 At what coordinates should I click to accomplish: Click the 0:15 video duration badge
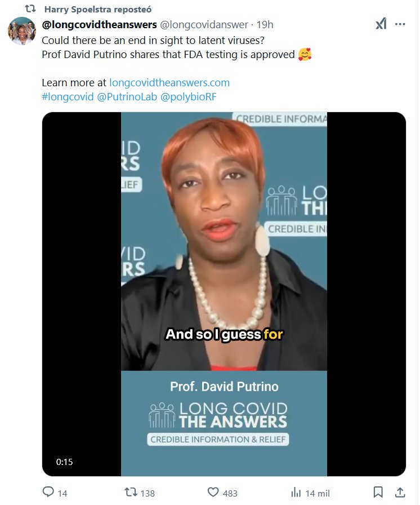pos(64,462)
